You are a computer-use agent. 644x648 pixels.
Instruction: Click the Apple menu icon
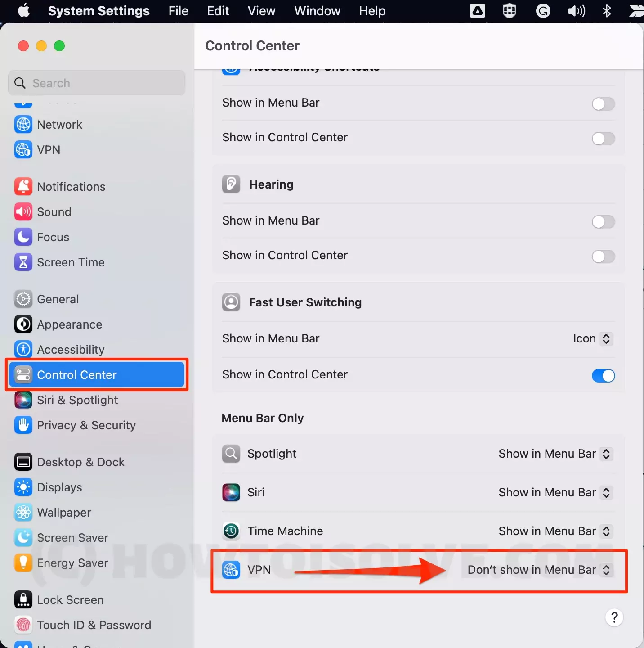[23, 11]
